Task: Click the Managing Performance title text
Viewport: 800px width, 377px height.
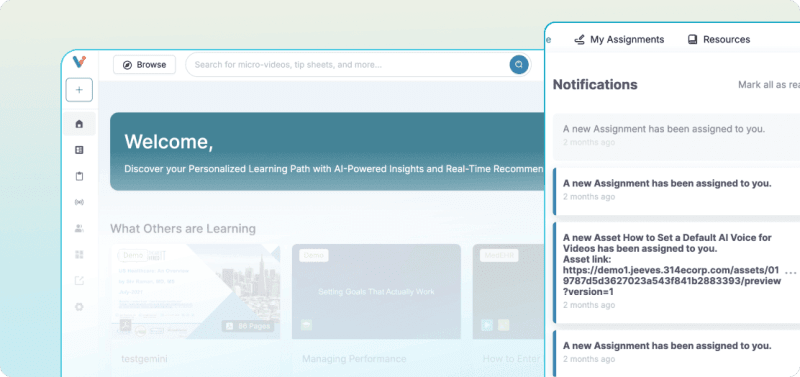Action: 354,359
